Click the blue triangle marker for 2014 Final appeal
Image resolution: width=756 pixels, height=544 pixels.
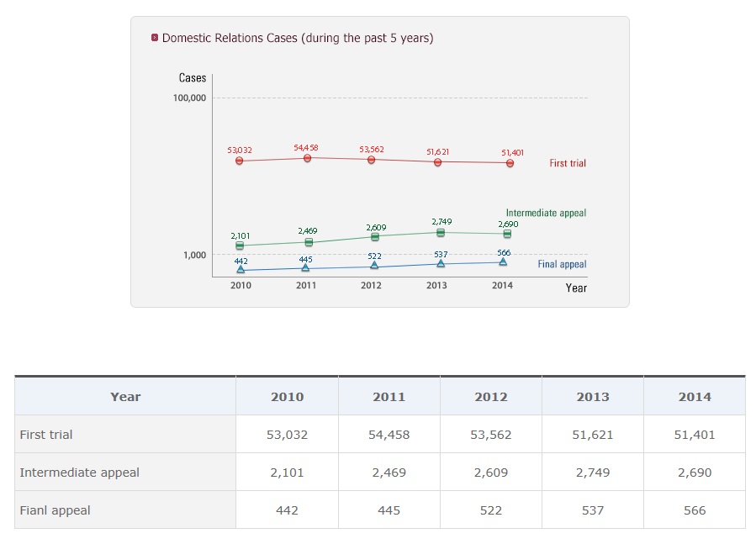tap(503, 261)
